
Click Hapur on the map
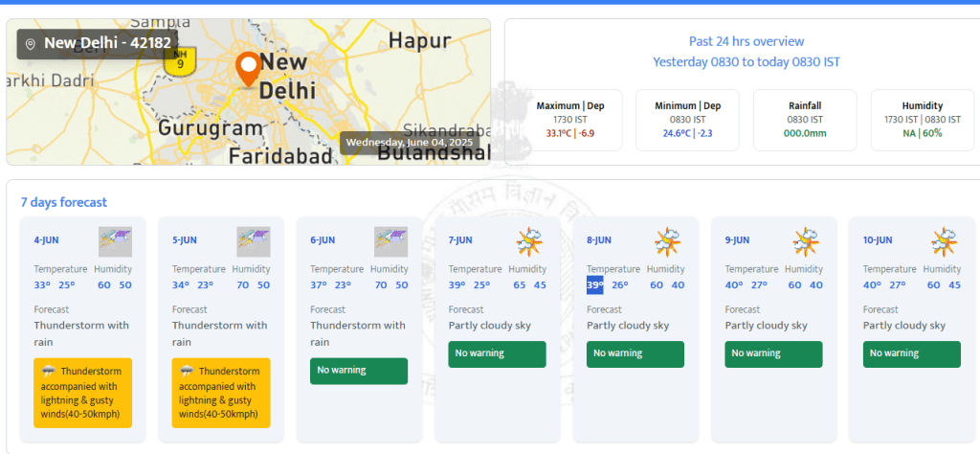point(419,40)
